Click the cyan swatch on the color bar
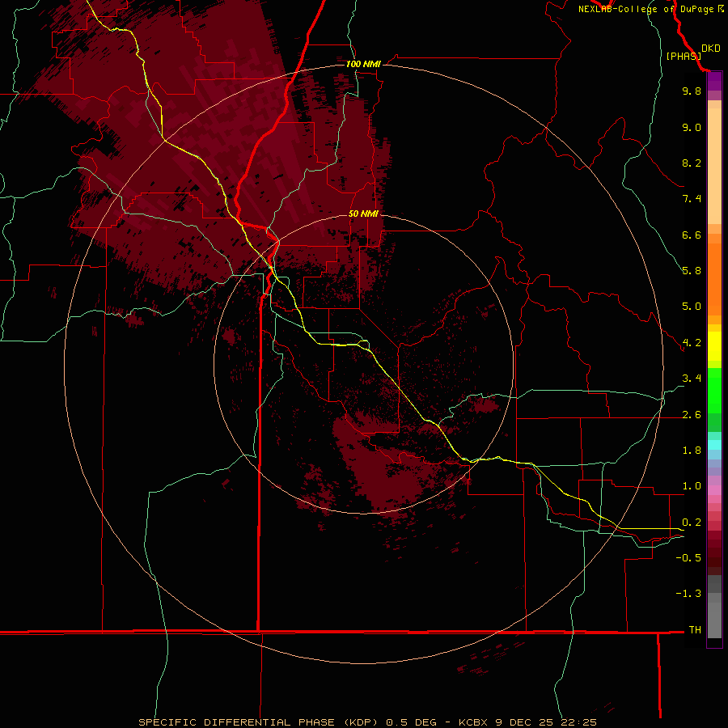Viewport: 728px width, 728px height. 714,445
